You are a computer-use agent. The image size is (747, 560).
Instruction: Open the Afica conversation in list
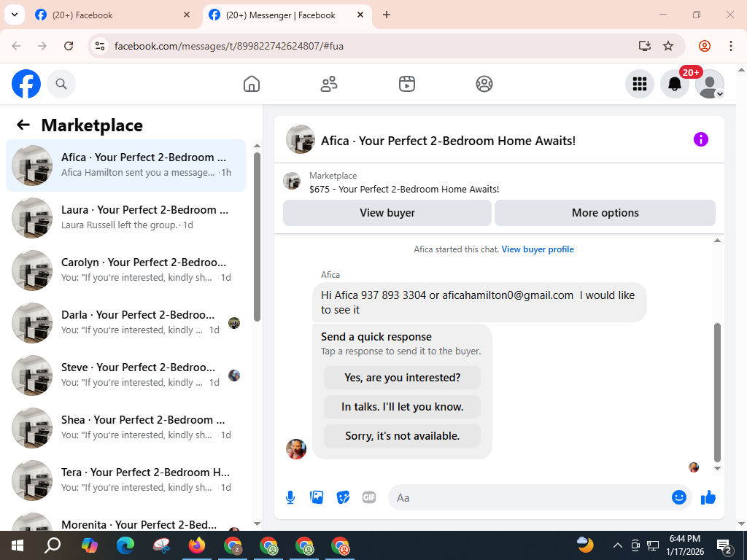[x=125, y=166]
